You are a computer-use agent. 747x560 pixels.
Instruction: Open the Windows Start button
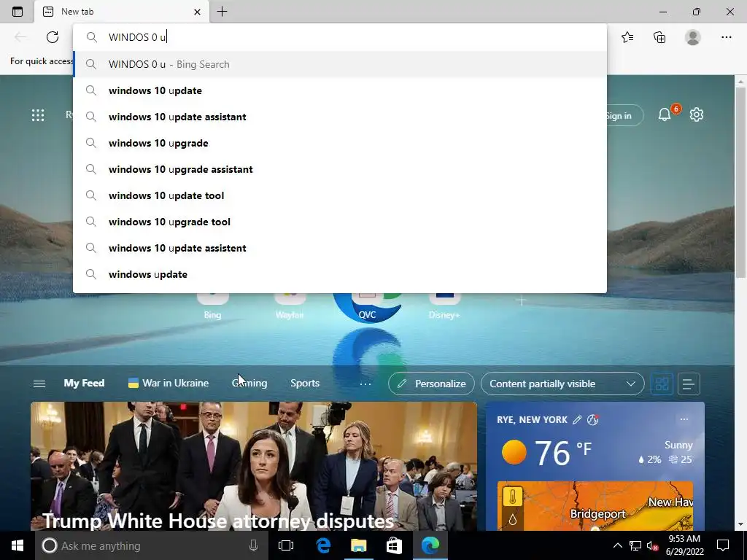tap(18, 545)
